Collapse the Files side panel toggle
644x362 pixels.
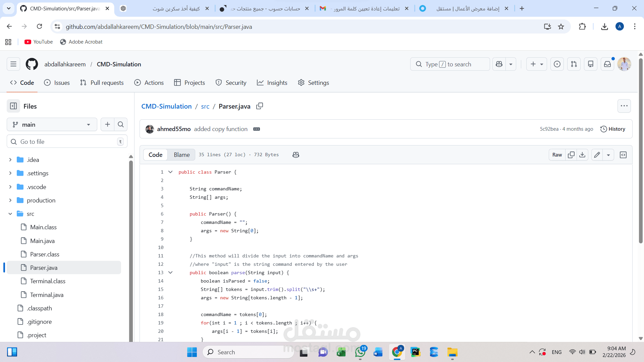[13, 106]
